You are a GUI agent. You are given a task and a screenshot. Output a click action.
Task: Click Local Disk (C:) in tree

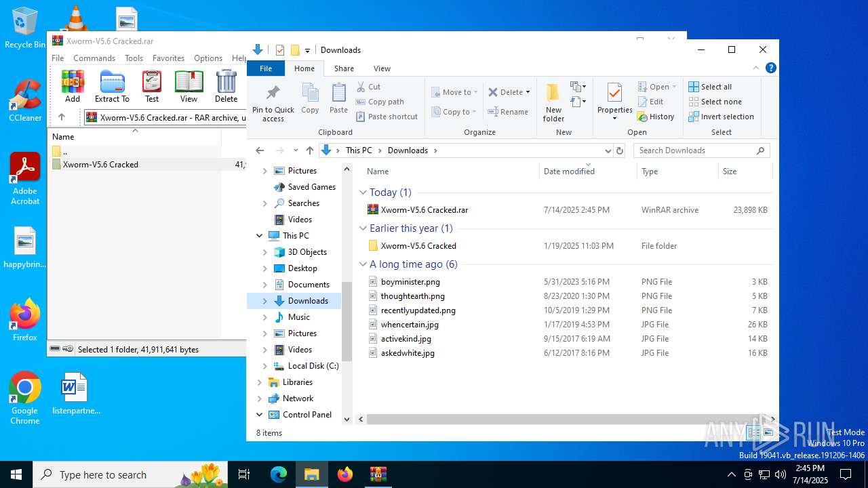point(313,366)
